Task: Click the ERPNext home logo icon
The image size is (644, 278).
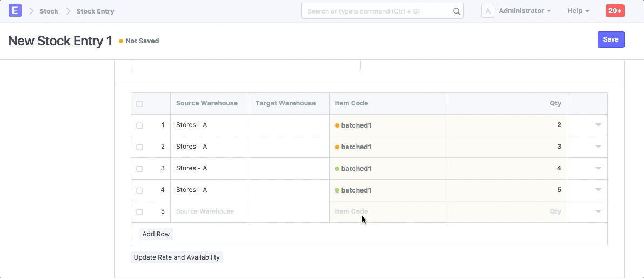Action: tap(15, 11)
